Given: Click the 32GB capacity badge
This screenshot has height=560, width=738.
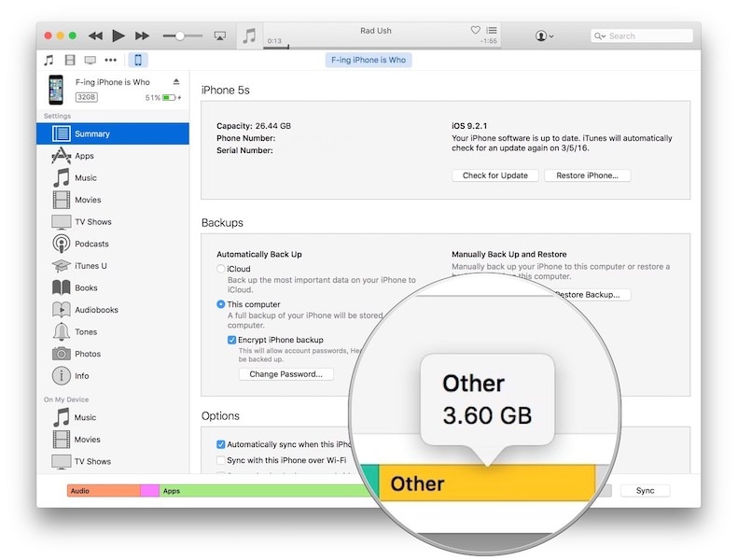Looking at the screenshot, I should point(87,97).
